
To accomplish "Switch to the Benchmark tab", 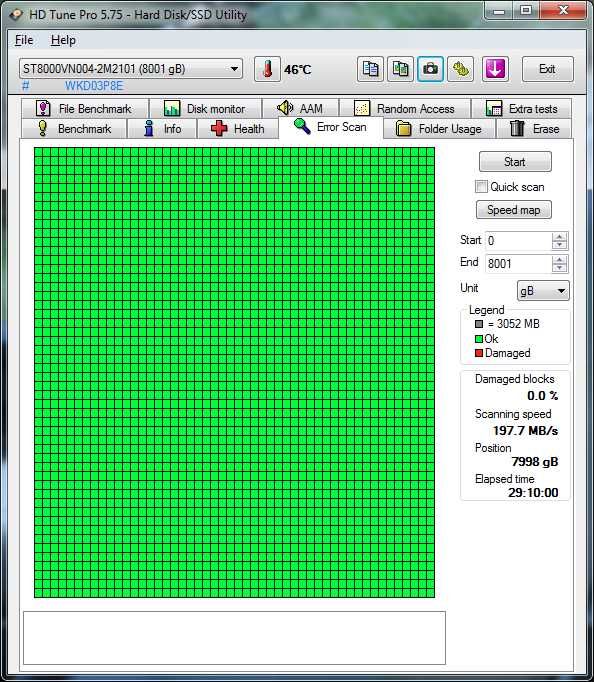I will [x=74, y=129].
